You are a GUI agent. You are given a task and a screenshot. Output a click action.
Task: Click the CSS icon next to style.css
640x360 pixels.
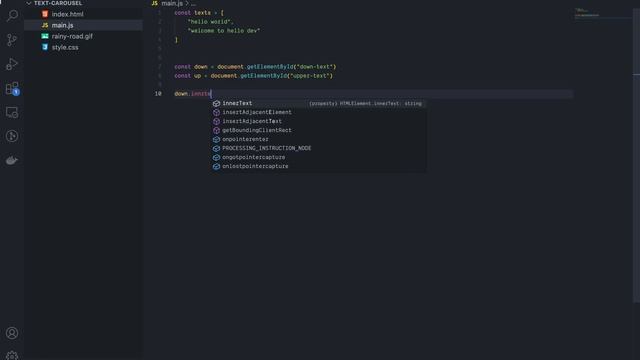tap(45, 47)
